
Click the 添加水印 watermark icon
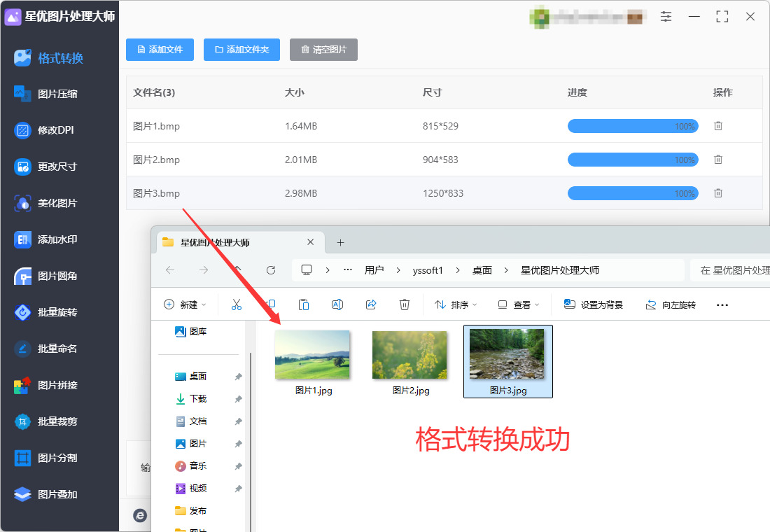22,239
